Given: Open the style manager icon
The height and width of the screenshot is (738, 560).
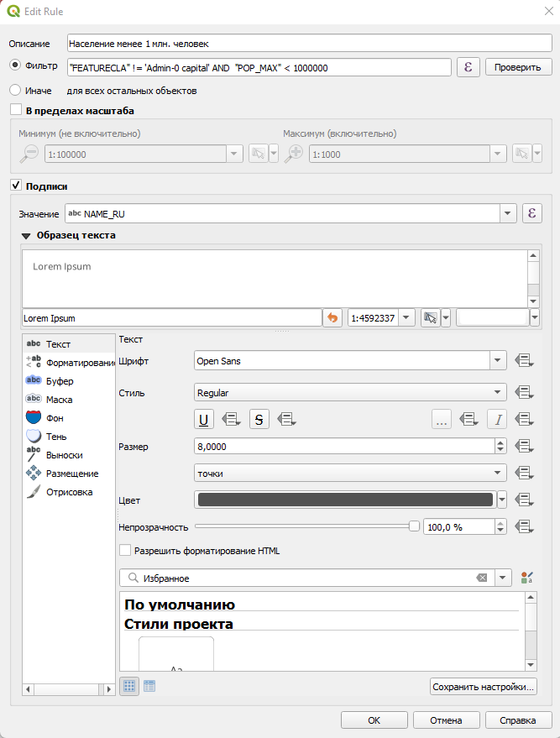Looking at the screenshot, I should [527, 578].
